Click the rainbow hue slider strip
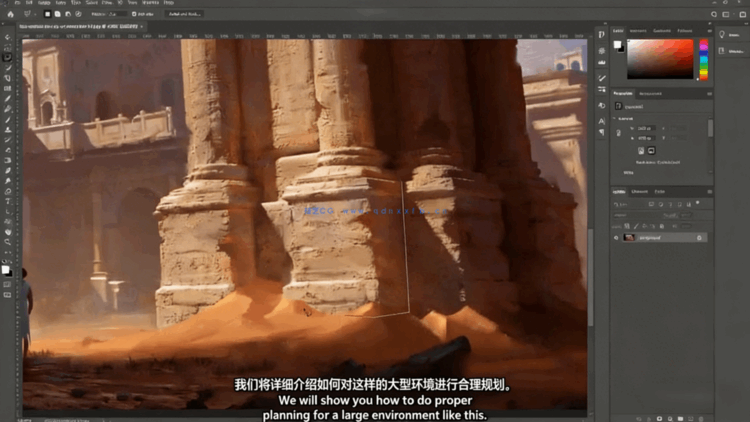Viewport: 750px width, 422px height. pos(704,60)
